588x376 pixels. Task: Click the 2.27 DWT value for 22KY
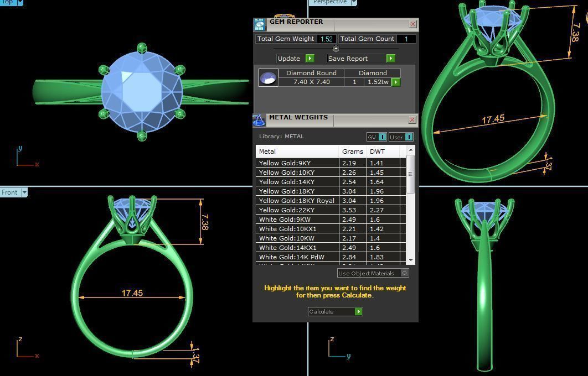coord(377,210)
